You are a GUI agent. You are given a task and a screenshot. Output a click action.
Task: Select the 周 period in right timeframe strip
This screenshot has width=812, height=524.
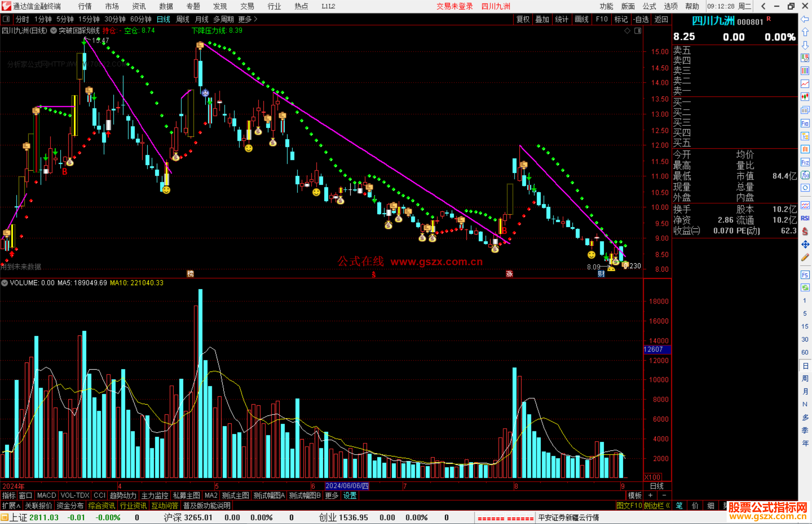[805, 379]
